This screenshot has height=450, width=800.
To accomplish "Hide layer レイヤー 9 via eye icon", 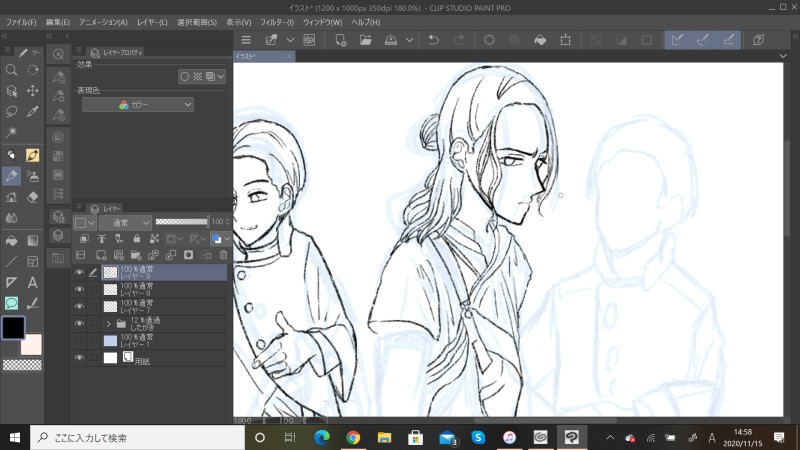I will (x=79, y=272).
